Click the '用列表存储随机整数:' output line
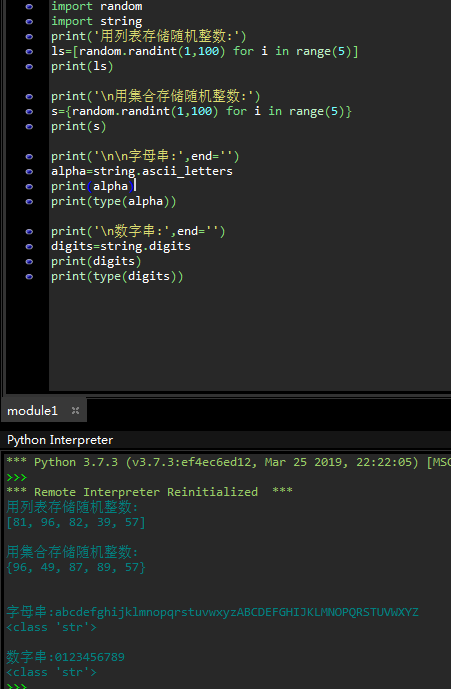Screen dimensions: 451x689 pyautogui.click(x=73, y=507)
